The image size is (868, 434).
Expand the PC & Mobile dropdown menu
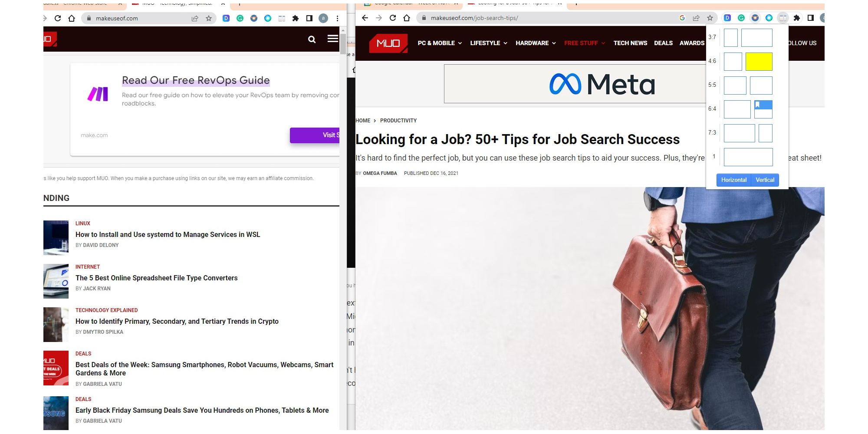tap(440, 43)
